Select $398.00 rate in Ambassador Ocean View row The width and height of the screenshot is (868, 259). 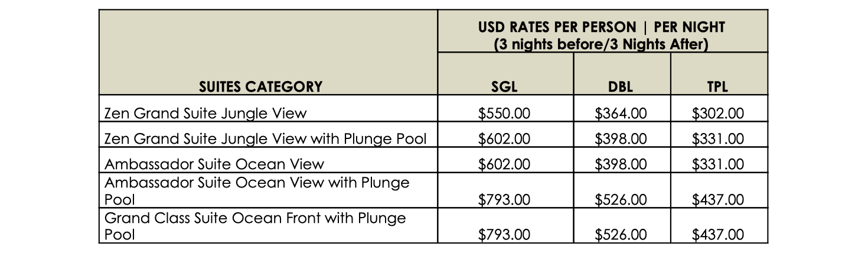click(621, 164)
